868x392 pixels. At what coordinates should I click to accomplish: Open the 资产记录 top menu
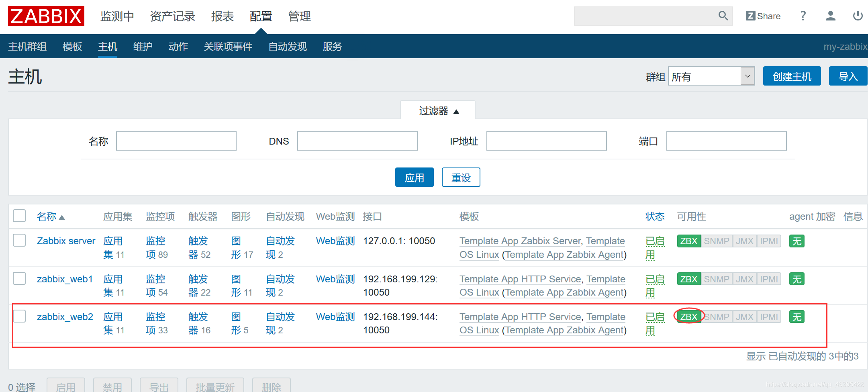pos(173,16)
